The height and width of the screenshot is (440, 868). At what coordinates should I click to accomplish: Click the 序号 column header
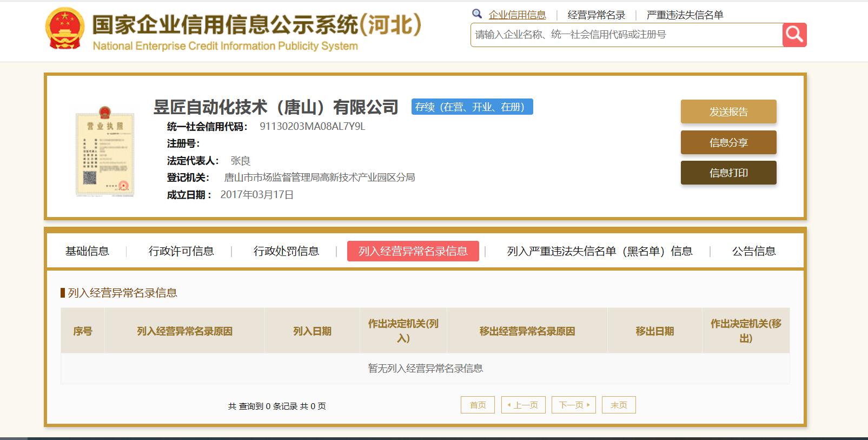pos(83,331)
